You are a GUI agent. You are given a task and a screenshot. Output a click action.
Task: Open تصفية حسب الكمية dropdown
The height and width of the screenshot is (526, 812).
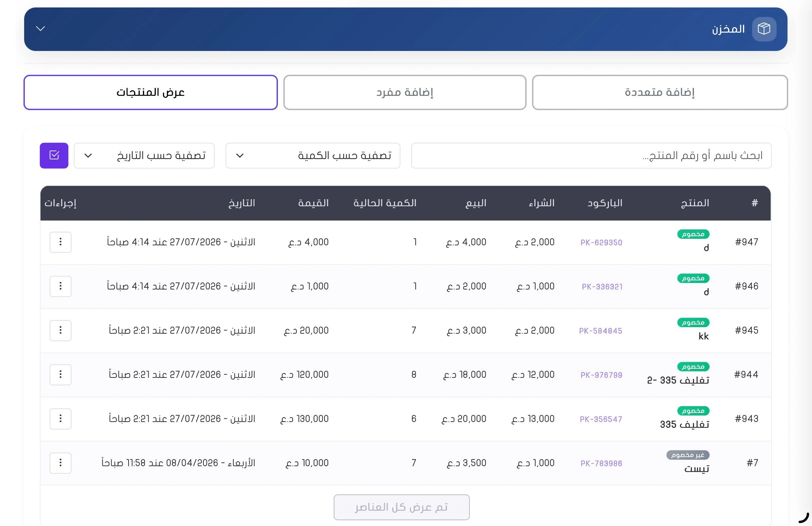coord(313,155)
